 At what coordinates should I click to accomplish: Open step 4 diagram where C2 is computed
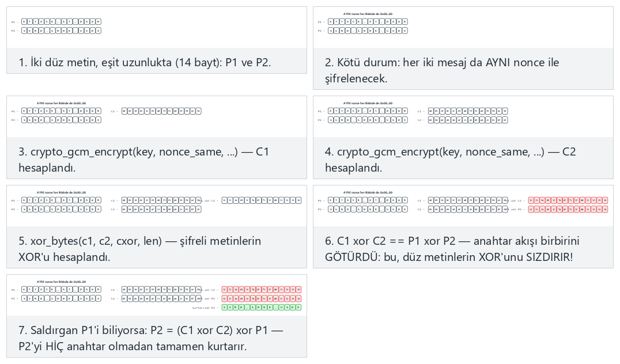(463, 117)
